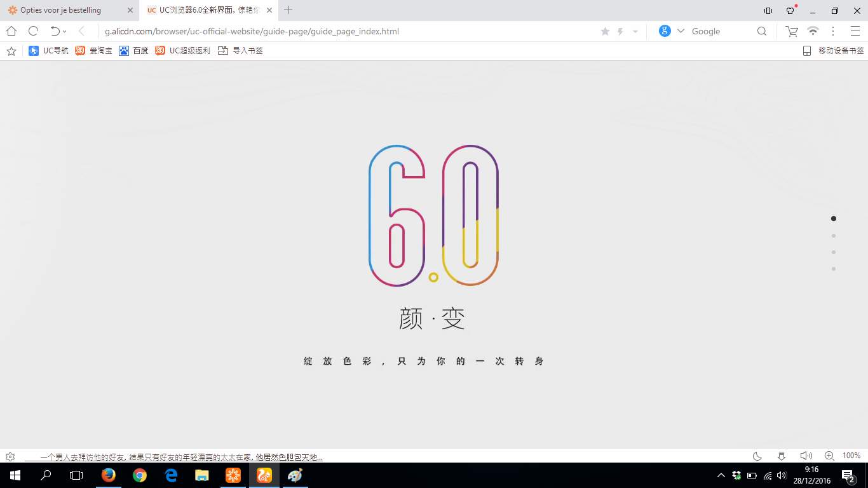This screenshot has height=488, width=868.
Task: Select the second page indicator dot
Action: 834,236
